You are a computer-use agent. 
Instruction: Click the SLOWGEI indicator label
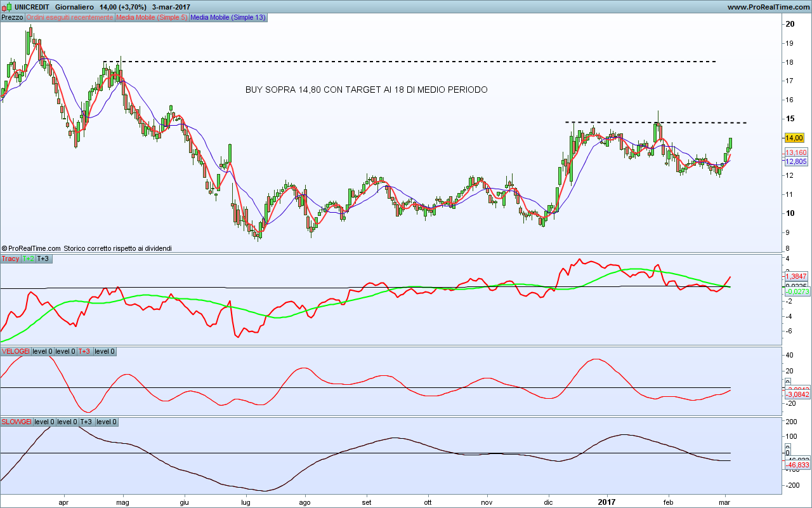click(x=16, y=422)
